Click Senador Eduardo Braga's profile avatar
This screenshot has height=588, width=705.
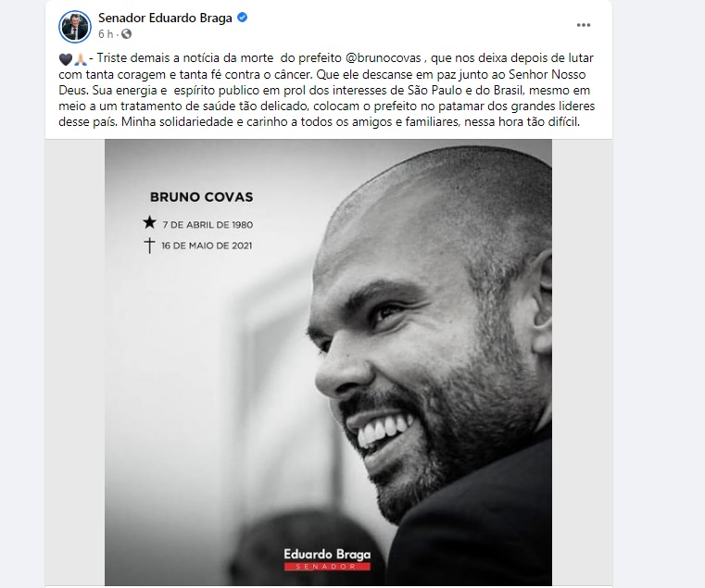click(75, 27)
